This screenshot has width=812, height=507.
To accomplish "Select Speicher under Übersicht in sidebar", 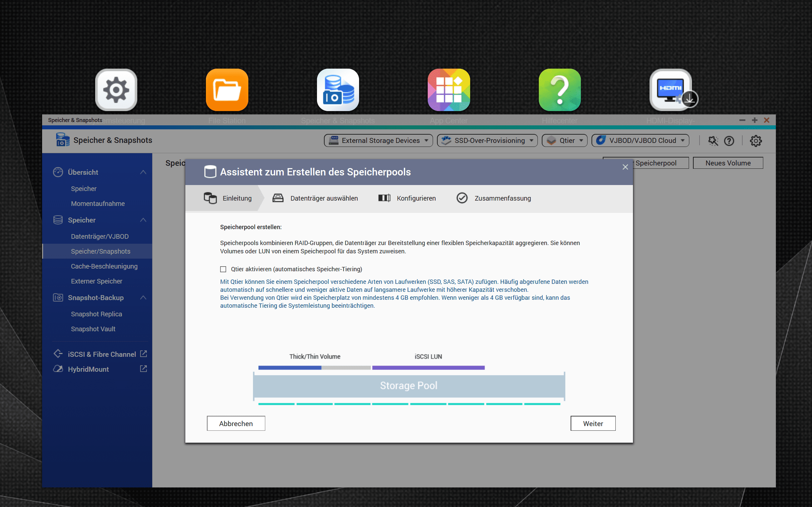I will tap(84, 189).
